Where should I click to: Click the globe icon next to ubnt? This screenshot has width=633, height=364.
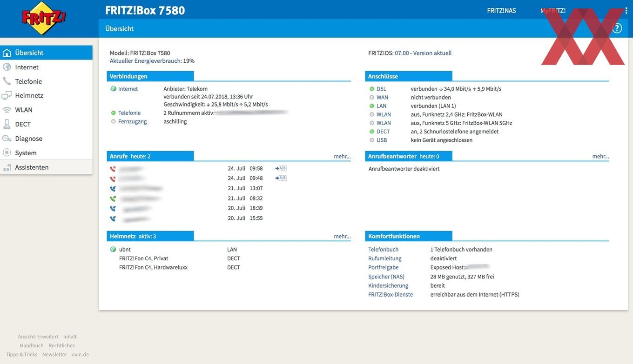pyautogui.click(x=113, y=249)
